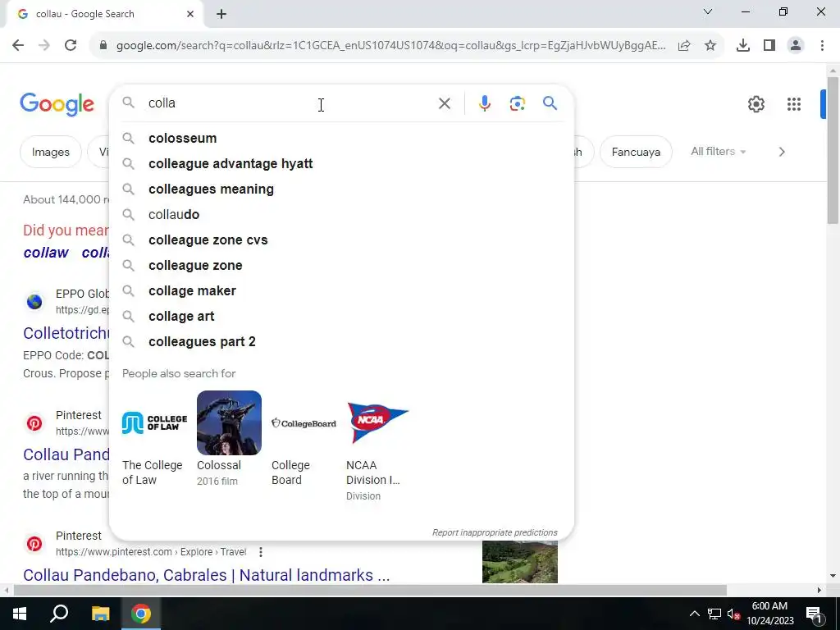Open the Chrome profile avatar

796,46
